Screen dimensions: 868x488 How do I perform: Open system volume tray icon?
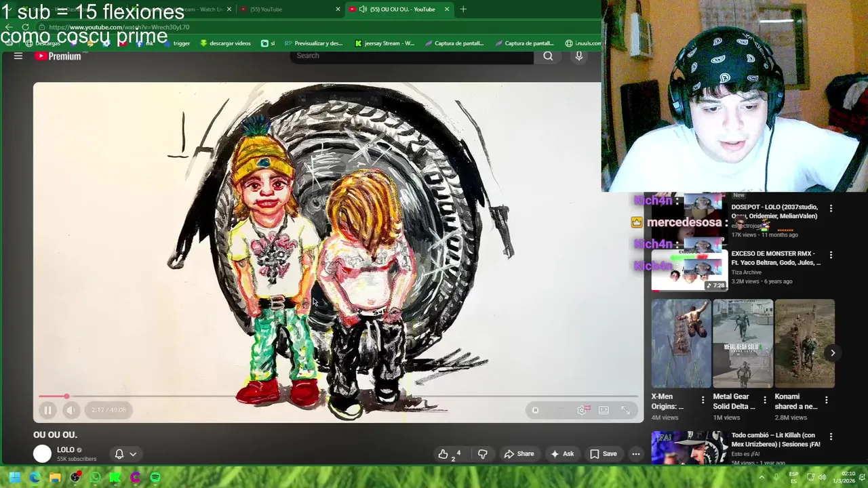click(822, 477)
